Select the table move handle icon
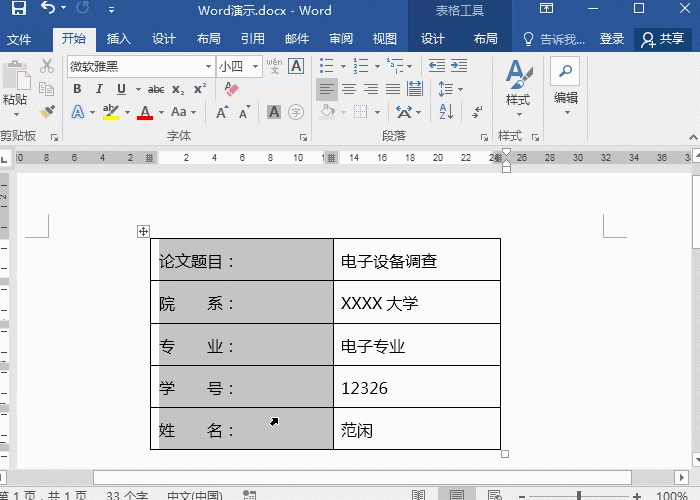700x500 pixels. coord(143,231)
